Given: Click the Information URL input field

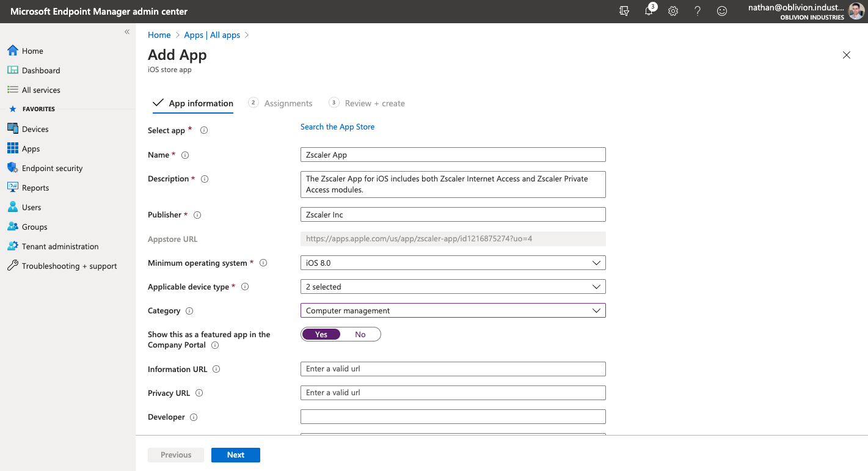Looking at the screenshot, I should [453, 368].
